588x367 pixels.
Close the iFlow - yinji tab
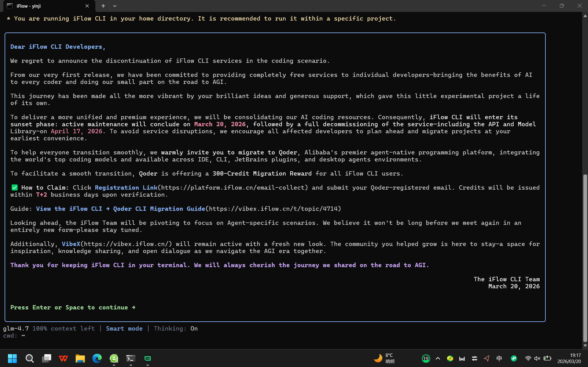point(87,6)
